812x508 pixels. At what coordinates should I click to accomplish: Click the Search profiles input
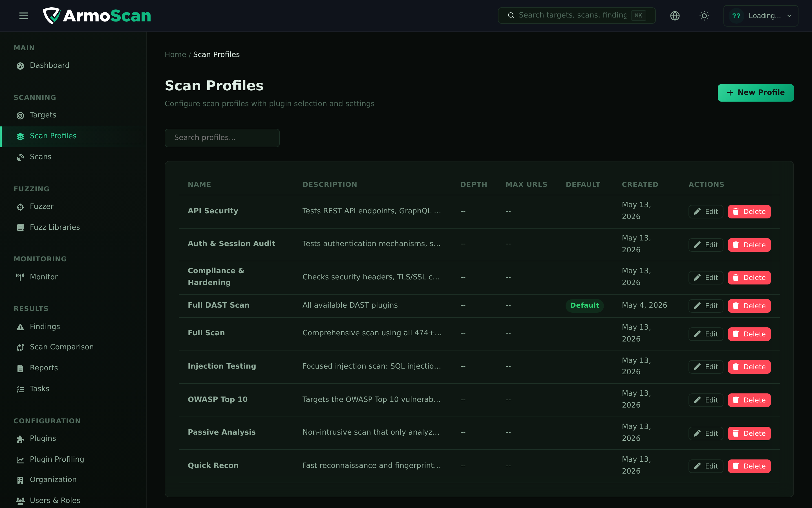click(x=222, y=138)
